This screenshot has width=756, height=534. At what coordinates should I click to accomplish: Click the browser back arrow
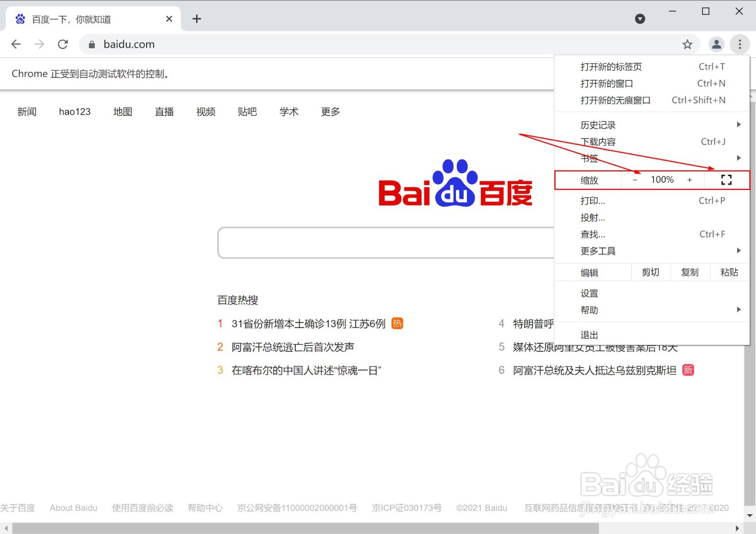tap(16, 44)
